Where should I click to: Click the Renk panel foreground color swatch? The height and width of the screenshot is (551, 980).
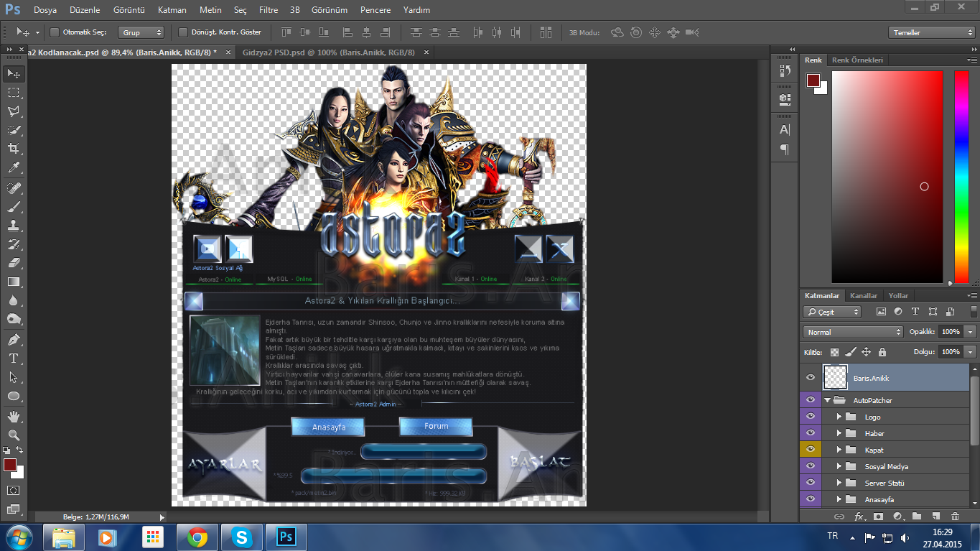[x=813, y=80]
